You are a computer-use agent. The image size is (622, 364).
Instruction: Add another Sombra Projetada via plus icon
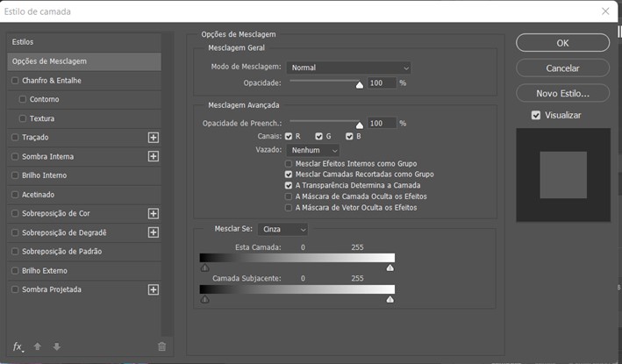pos(154,289)
